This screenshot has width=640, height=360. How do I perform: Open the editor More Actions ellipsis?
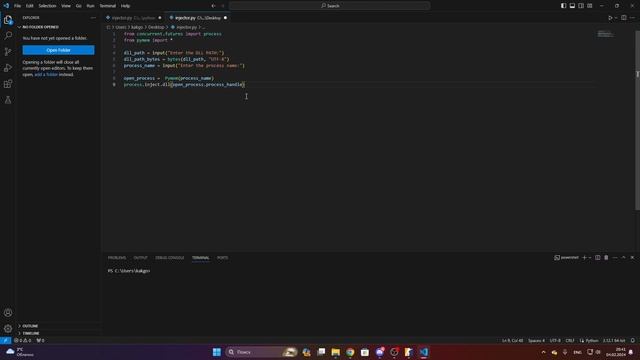pos(633,18)
